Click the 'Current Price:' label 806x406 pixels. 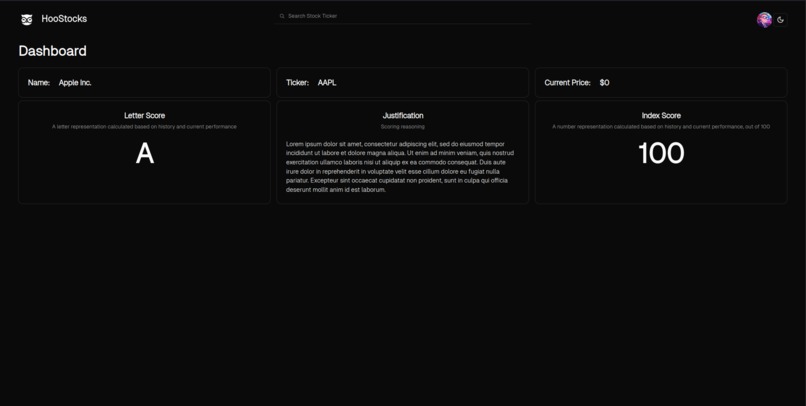[567, 83]
